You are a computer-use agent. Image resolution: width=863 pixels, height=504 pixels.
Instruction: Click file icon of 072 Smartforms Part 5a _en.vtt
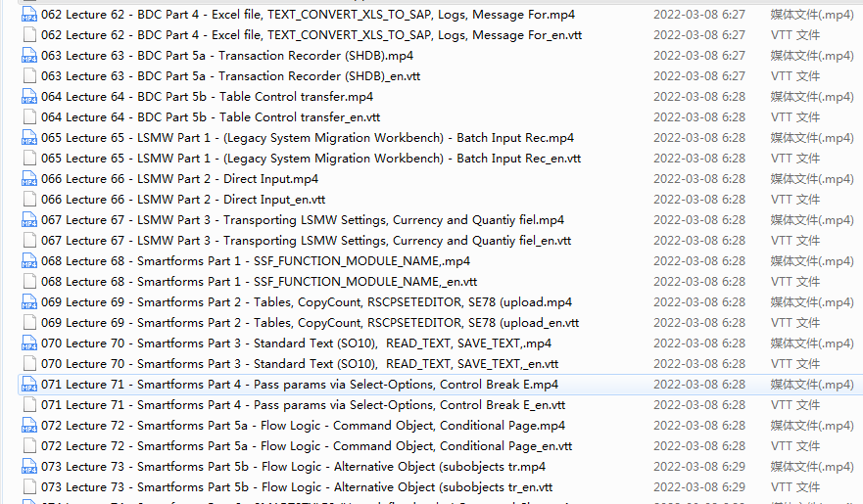tap(29, 446)
